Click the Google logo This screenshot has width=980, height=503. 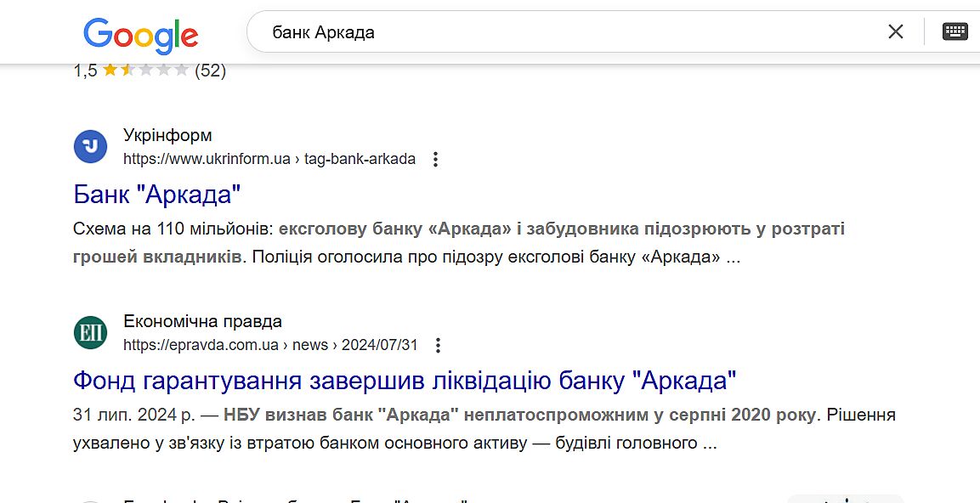[140, 35]
